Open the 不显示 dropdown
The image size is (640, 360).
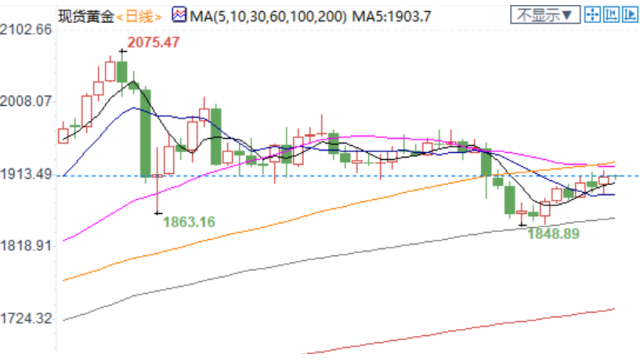tap(545, 15)
